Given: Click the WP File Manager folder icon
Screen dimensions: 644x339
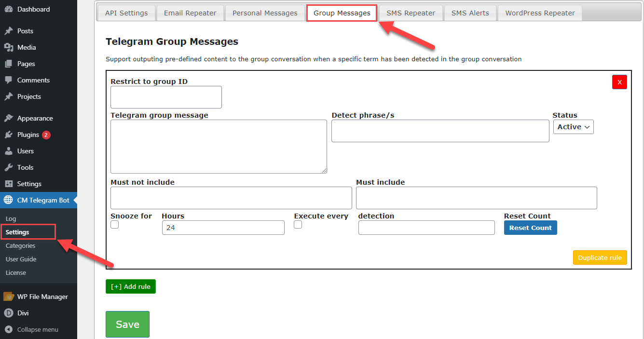Looking at the screenshot, I should pyautogui.click(x=9, y=297).
